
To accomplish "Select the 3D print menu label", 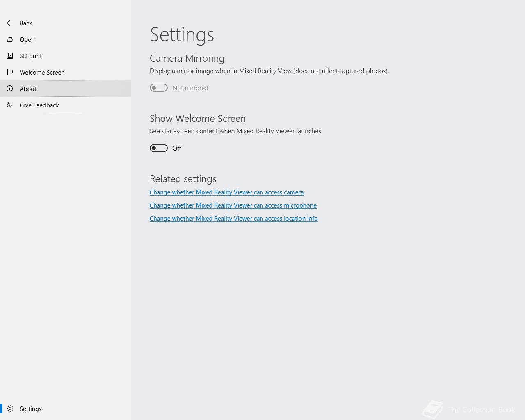I will click(31, 56).
